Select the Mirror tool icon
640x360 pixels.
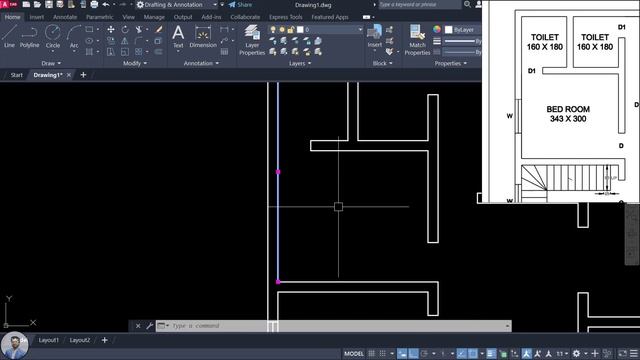coord(125,41)
